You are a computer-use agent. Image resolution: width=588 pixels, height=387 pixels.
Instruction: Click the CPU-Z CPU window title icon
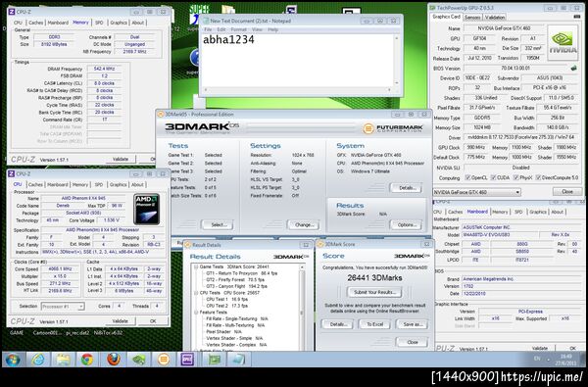pyautogui.click(x=11, y=173)
